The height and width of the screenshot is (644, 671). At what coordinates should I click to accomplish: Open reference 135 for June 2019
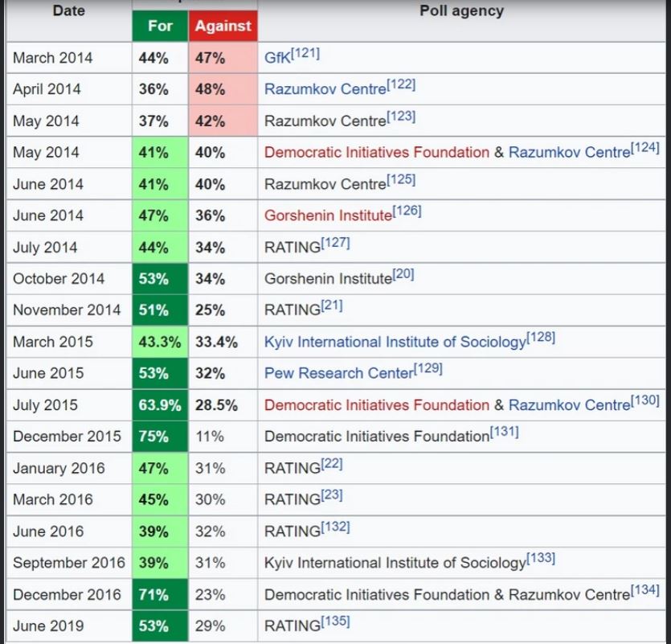click(x=335, y=621)
